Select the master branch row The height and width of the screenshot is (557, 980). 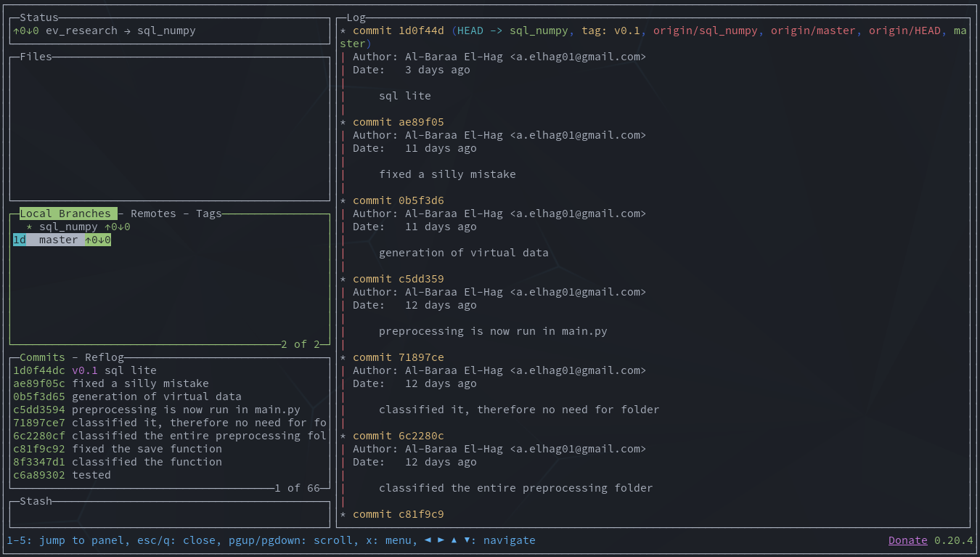170,240
